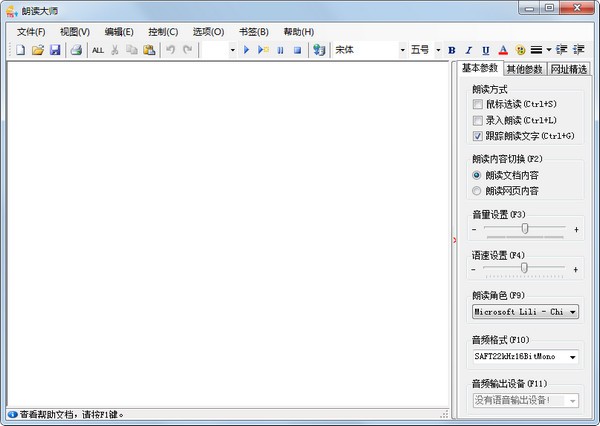Open the 书签(B) menu
The width and height of the screenshot is (600, 426).
(x=254, y=32)
